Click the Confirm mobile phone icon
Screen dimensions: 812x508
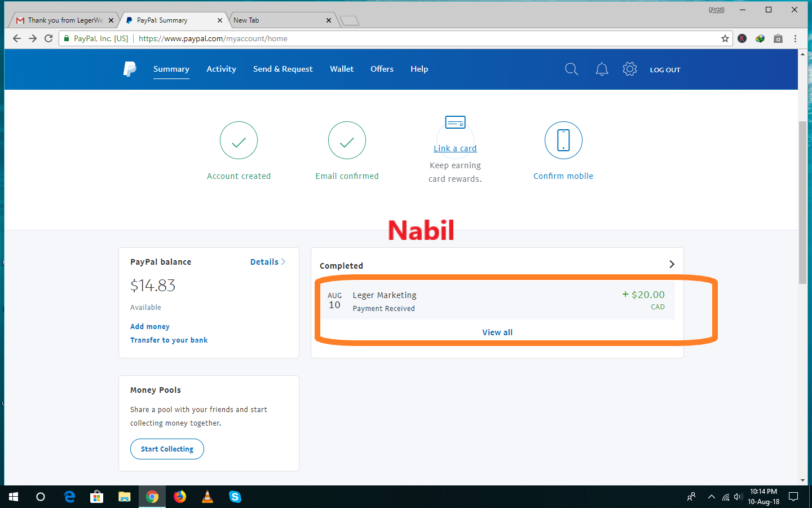pos(563,141)
